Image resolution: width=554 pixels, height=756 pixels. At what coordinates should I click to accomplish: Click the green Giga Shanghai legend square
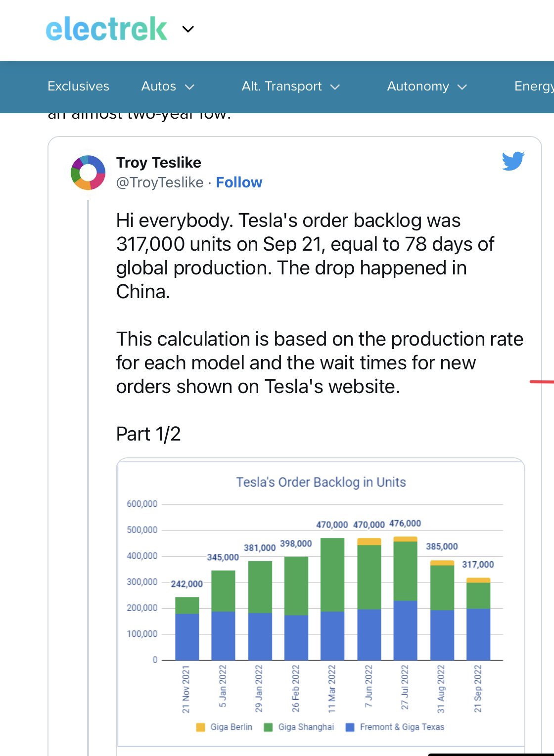[268, 727]
